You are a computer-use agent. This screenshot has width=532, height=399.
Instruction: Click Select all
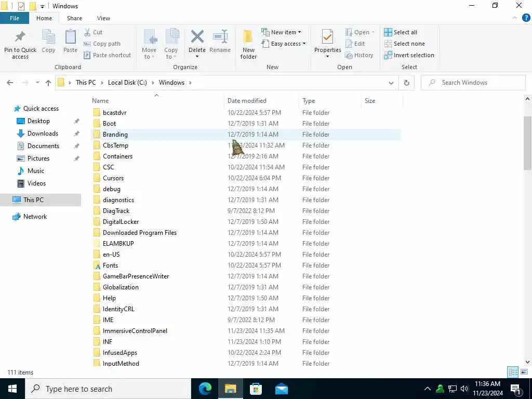pos(401,32)
